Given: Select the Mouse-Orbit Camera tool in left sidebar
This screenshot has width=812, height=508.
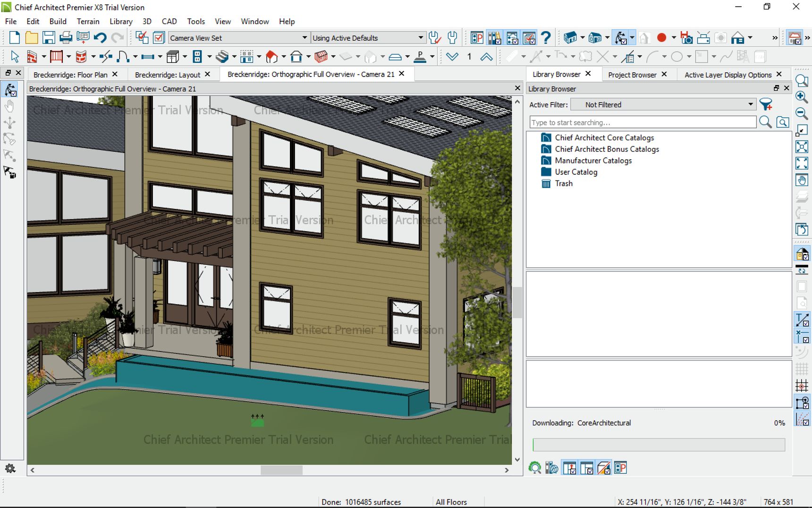Looking at the screenshot, I should click(x=10, y=90).
